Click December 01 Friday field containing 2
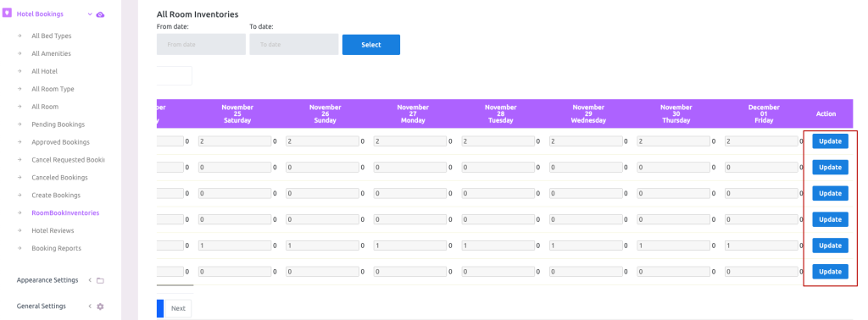 click(x=761, y=141)
